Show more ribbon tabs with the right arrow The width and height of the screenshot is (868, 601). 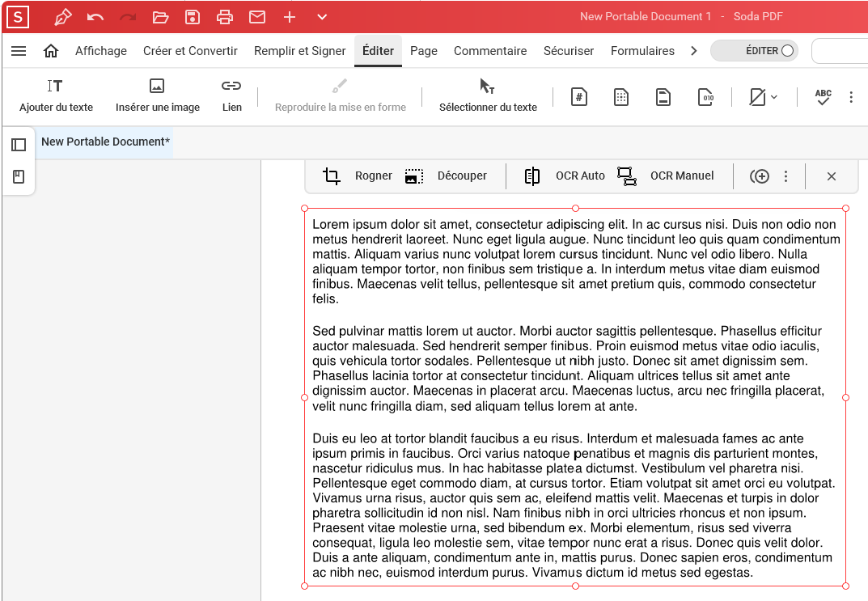click(x=694, y=51)
